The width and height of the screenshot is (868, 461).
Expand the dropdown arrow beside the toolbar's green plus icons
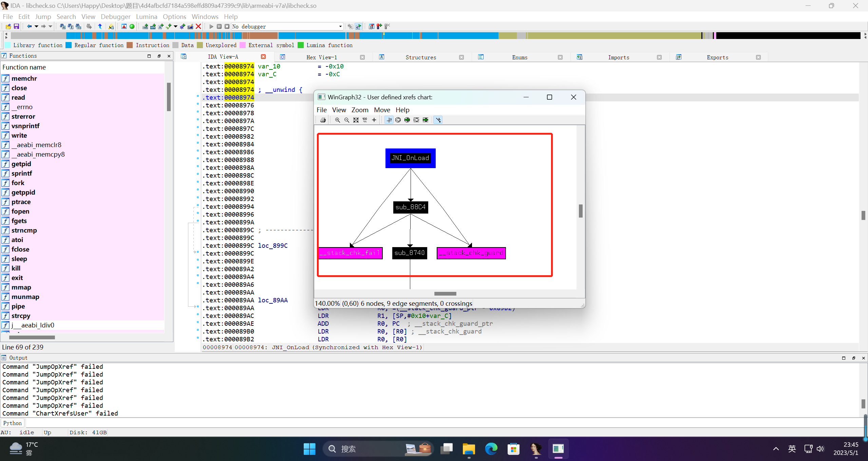175,26
